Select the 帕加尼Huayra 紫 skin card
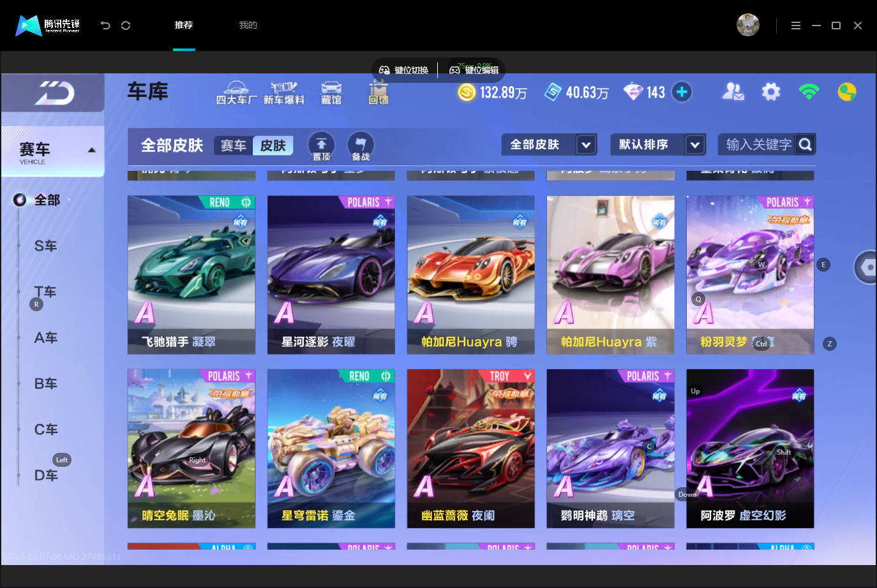877x588 pixels. pyautogui.click(x=611, y=275)
